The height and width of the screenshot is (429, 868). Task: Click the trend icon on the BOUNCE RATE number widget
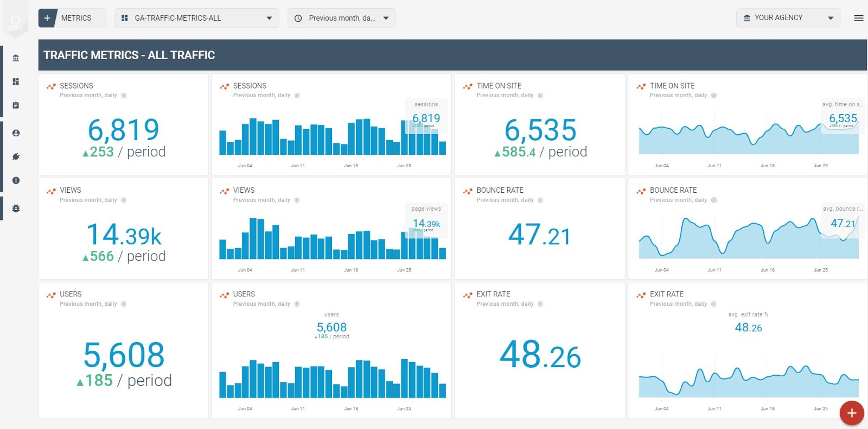pos(468,191)
